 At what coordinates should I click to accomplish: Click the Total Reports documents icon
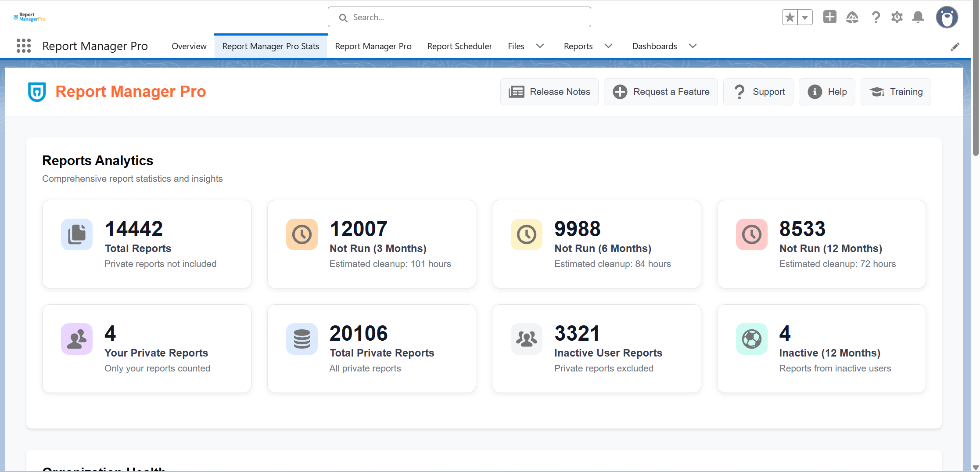pyautogui.click(x=77, y=234)
